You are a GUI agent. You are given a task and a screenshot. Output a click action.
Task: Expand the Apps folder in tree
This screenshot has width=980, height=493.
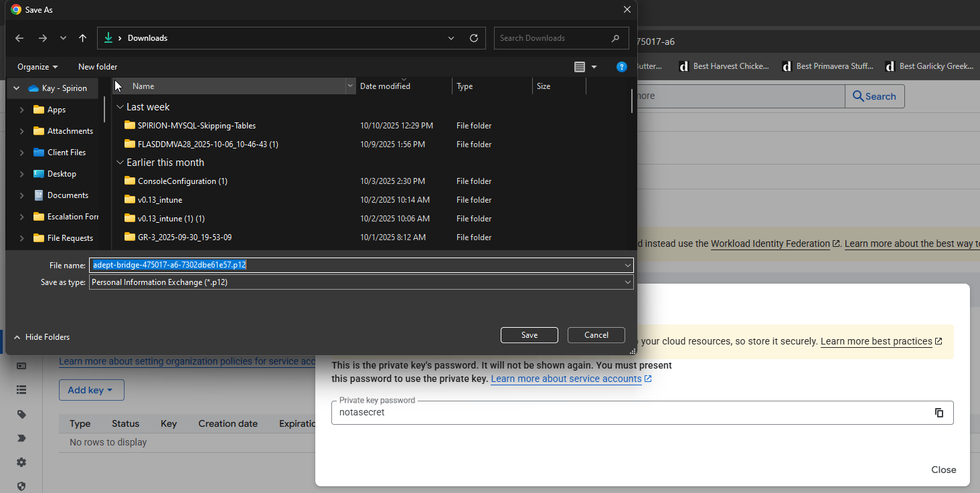[x=22, y=110]
